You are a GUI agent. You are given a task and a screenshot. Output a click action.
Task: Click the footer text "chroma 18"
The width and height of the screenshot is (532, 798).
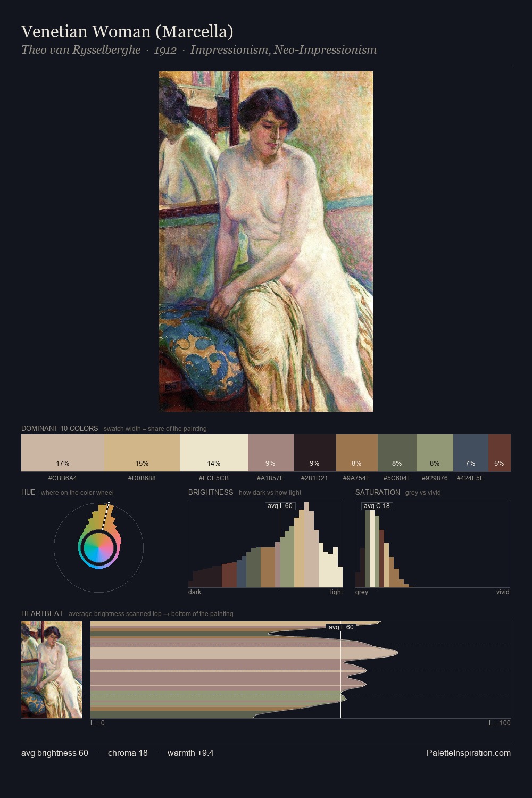[128, 753]
